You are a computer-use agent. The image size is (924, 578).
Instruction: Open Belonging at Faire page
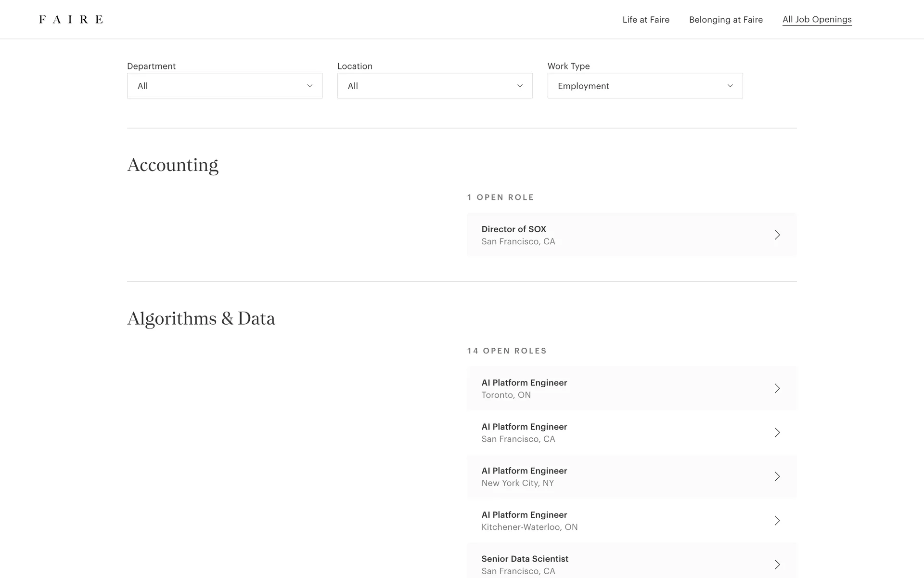(x=726, y=20)
